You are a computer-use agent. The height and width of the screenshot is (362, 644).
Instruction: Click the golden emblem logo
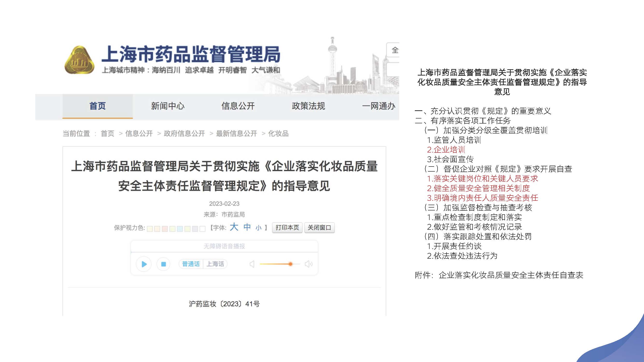79,61
